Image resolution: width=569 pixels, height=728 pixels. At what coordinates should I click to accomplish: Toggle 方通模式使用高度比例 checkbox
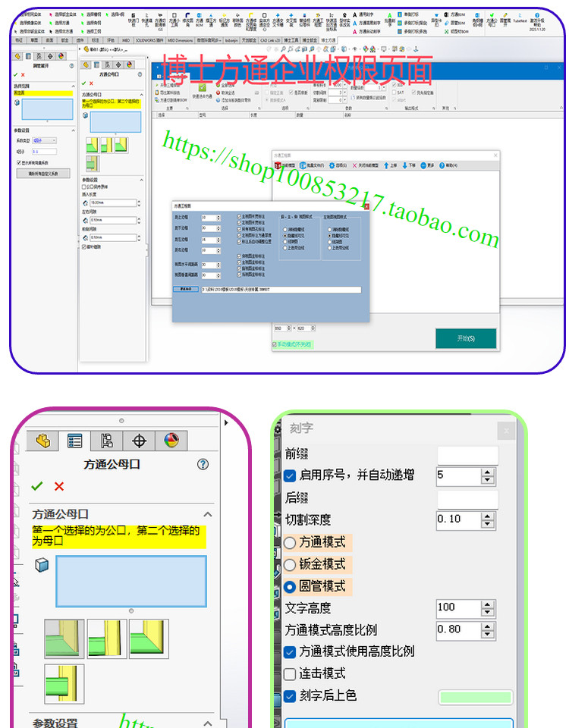pos(290,652)
